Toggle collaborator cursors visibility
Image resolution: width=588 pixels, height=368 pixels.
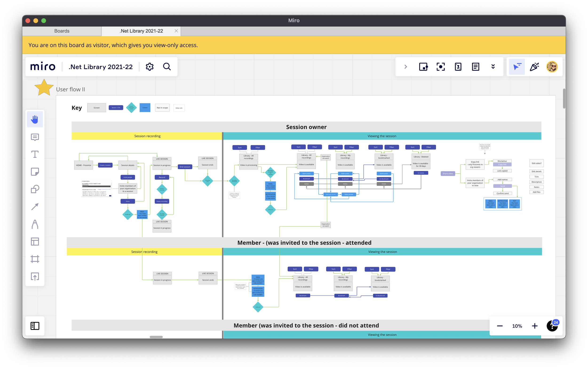click(517, 67)
